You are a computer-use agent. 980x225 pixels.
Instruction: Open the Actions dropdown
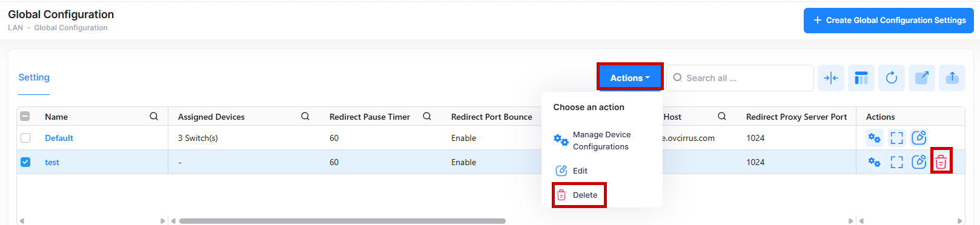pos(630,78)
